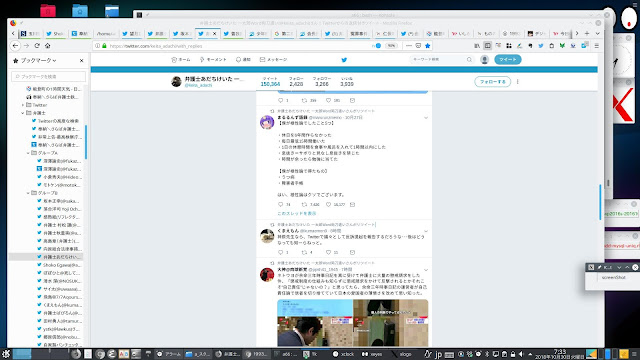Click the page vertical scrollbar thumb

(x=600, y=202)
